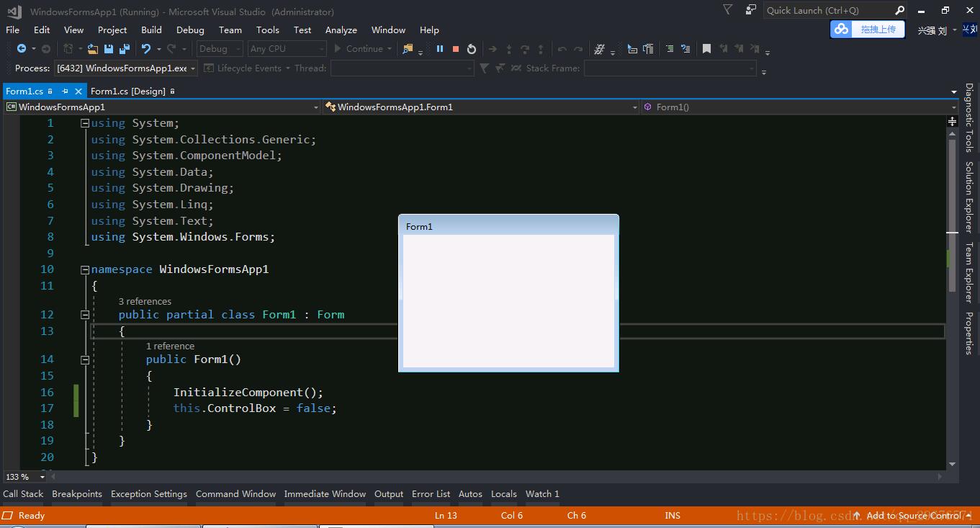This screenshot has height=528, width=980.
Task: Collapse the Form1 class outline
Action: coord(85,315)
